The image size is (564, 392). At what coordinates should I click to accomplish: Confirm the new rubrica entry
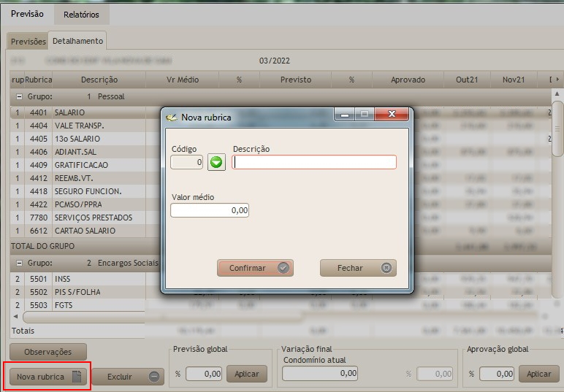(x=255, y=268)
